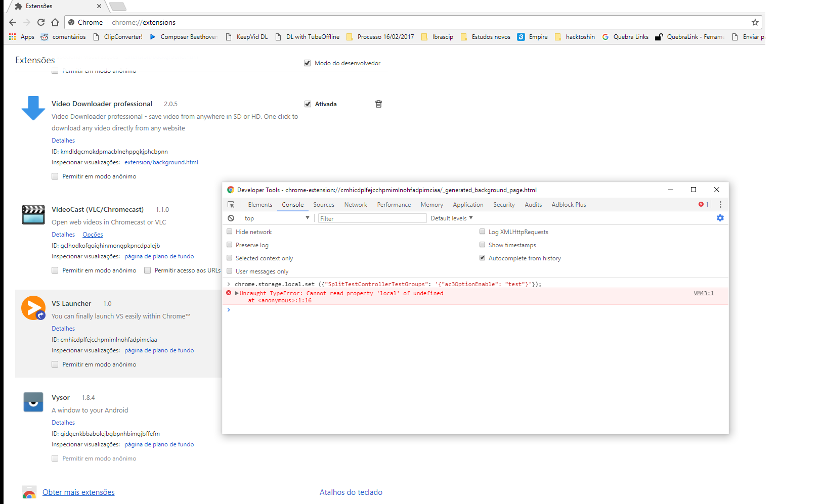Enable Permitir em modo anônimo for VideoCast
The width and height of the screenshot is (824, 504).
click(x=55, y=270)
